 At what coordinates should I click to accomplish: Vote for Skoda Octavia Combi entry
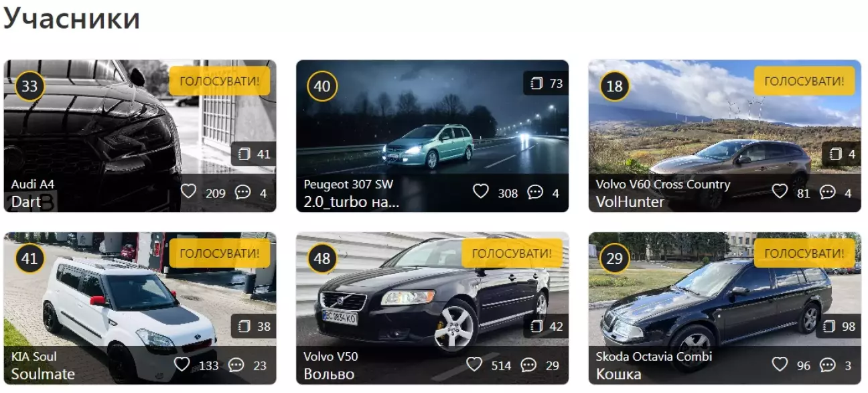pyautogui.click(x=804, y=253)
